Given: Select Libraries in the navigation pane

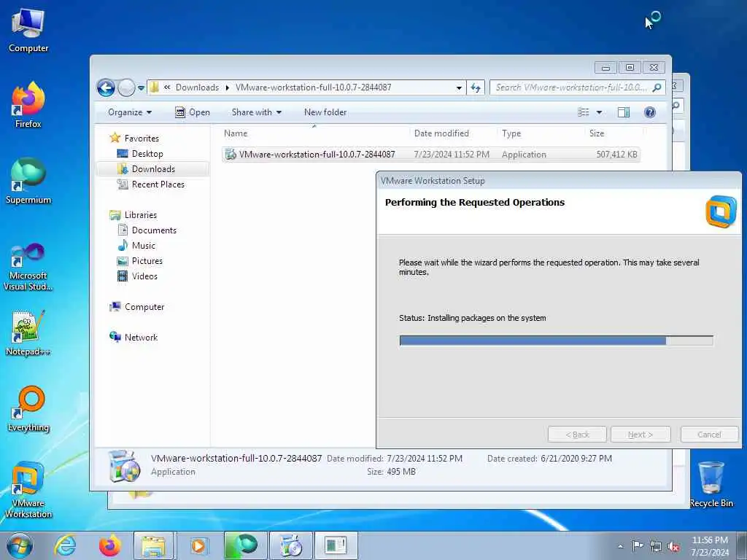Looking at the screenshot, I should (141, 215).
